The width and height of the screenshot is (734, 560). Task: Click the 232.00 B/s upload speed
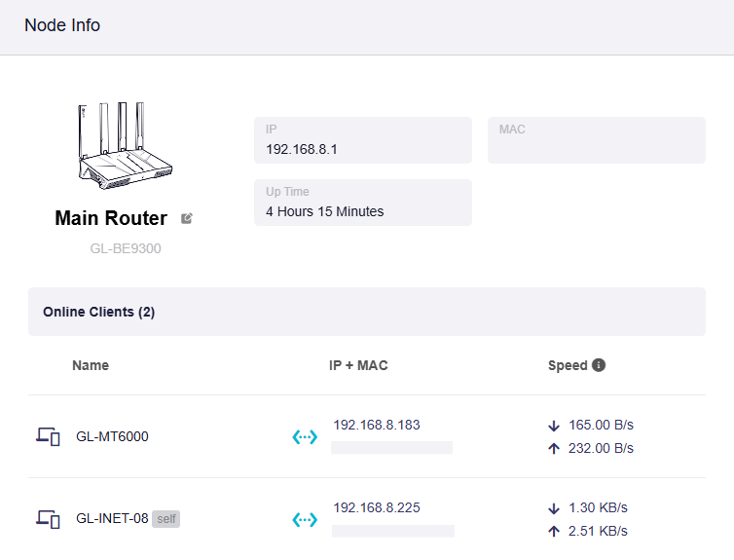[x=601, y=448]
